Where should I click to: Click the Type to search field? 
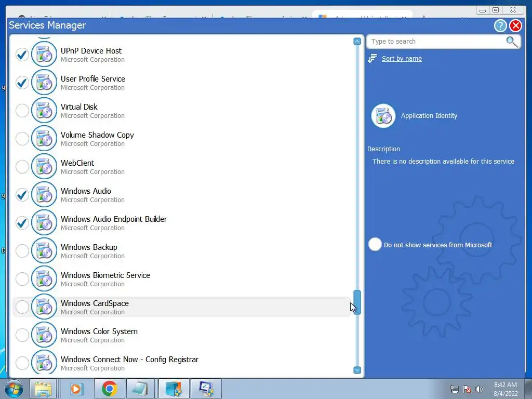click(436, 42)
